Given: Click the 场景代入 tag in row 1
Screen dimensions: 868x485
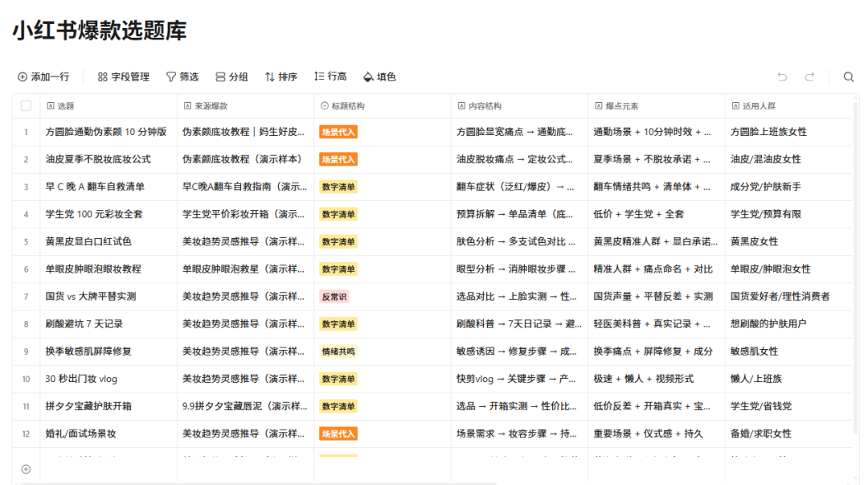Looking at the screenshot, I should click(338, 132).
